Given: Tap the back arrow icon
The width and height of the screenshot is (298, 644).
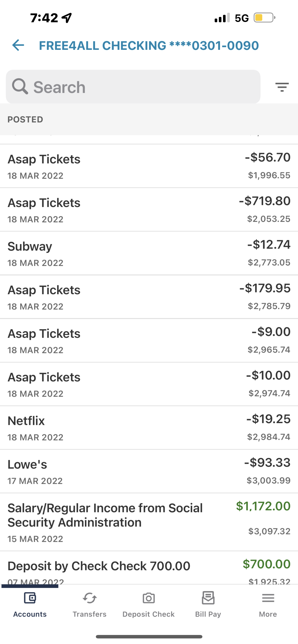Looking at the screenshot, I should coord(18,45).
